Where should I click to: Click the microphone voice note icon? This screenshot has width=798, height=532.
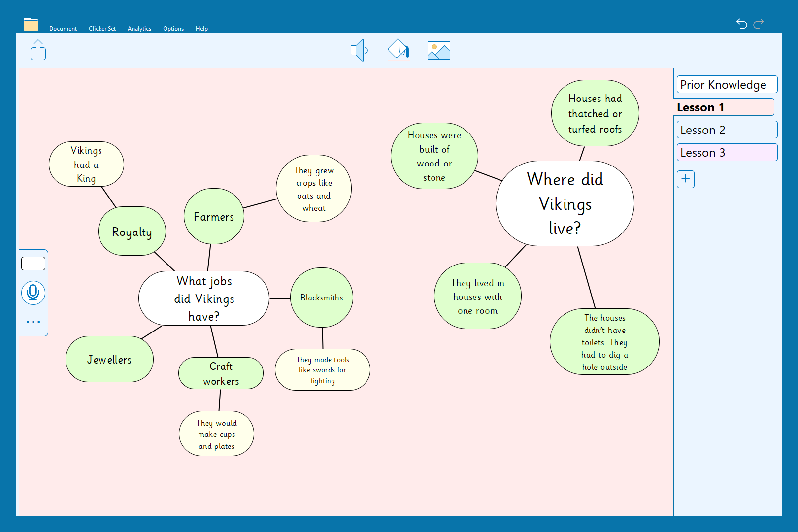(x=33, y=293)
